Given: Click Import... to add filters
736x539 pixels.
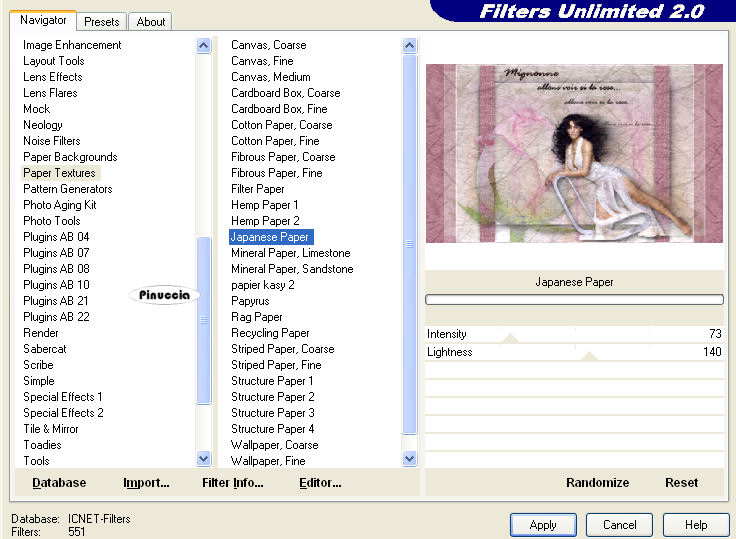Looking at the screenshot, I should click(146, 483).
